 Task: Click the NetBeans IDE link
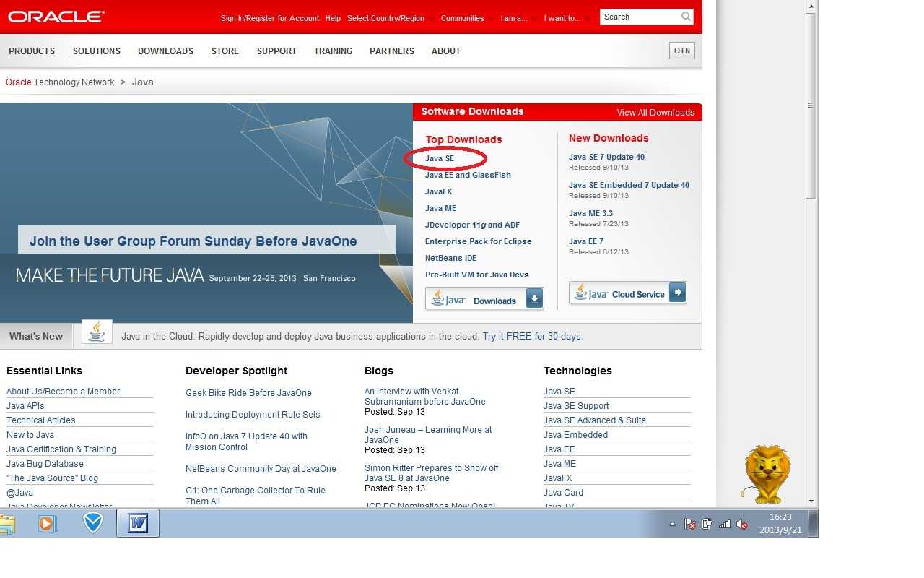click(x=450, y=258)
